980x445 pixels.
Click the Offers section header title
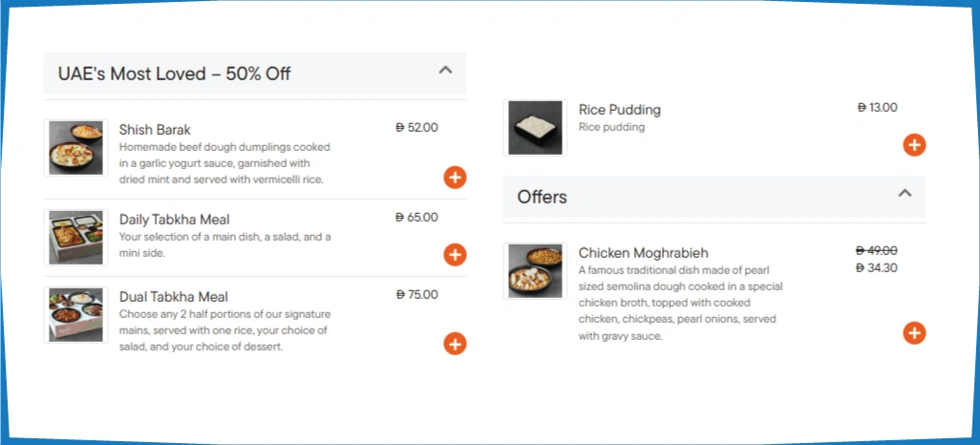tap(542, 197)
